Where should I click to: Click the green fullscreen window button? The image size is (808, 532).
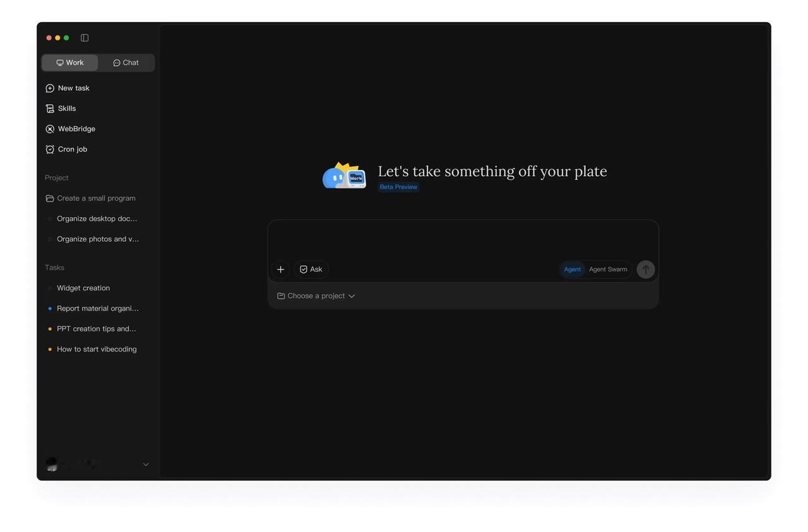tap(66, 38)
